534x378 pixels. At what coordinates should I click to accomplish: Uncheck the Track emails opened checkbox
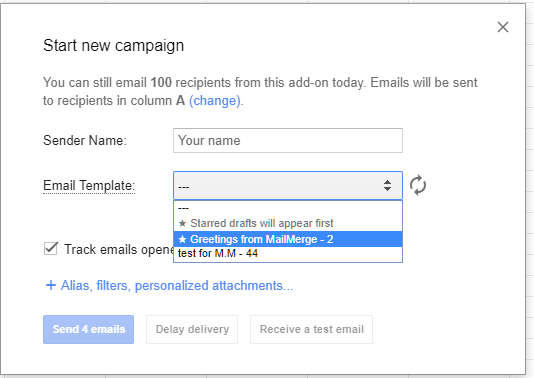click(x=51, y=248)
